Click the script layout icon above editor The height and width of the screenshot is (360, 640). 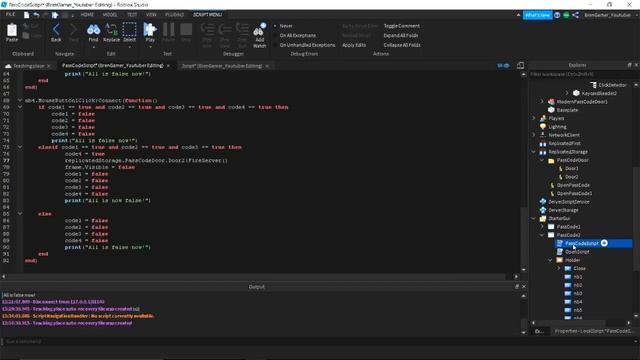(x=520, y=65)
